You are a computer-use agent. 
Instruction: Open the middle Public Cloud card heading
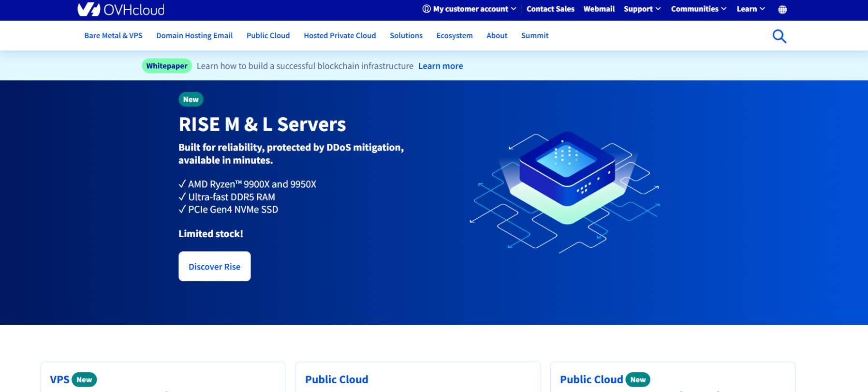click(x=337, y=379)
